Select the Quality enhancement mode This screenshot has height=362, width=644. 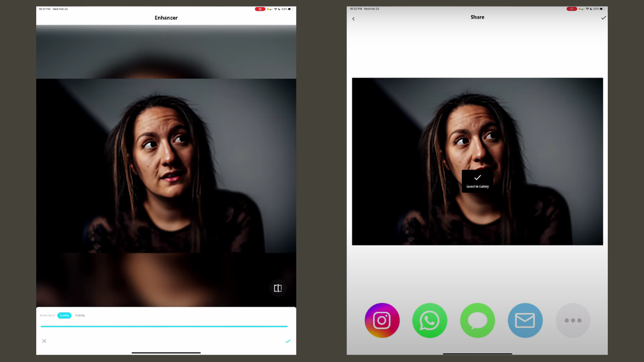coord(64,315)
